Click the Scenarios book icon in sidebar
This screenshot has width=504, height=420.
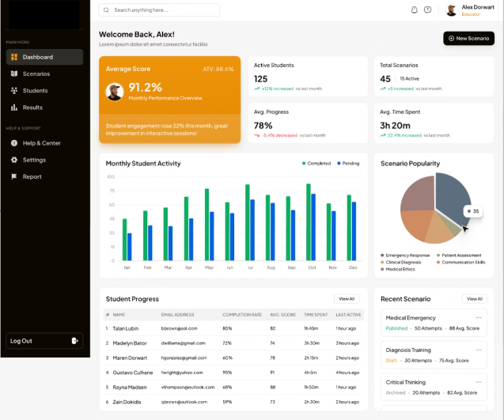pyautogui.click(x=14, y=74)
